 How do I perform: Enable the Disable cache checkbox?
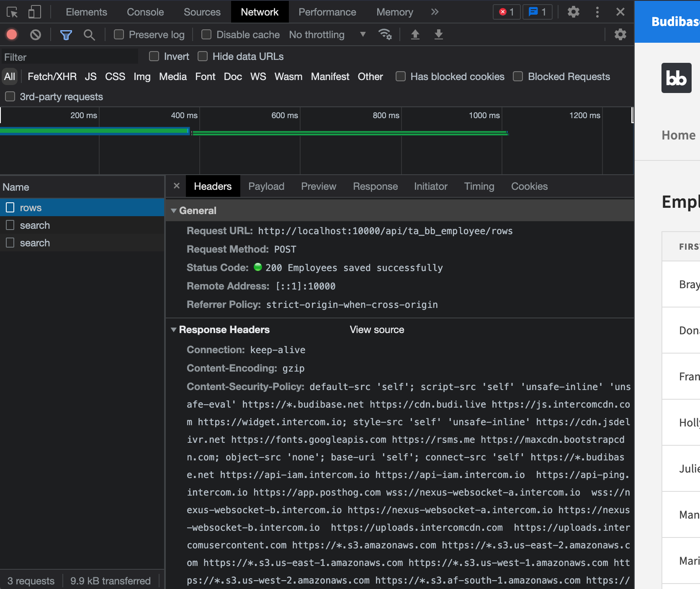206,34
